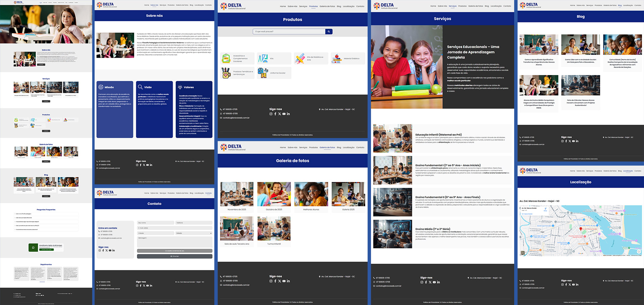The height and width of the screenshot is (305, 644).
Task: Click Instagram icon in the Entre em contato box
Action: 100,250
